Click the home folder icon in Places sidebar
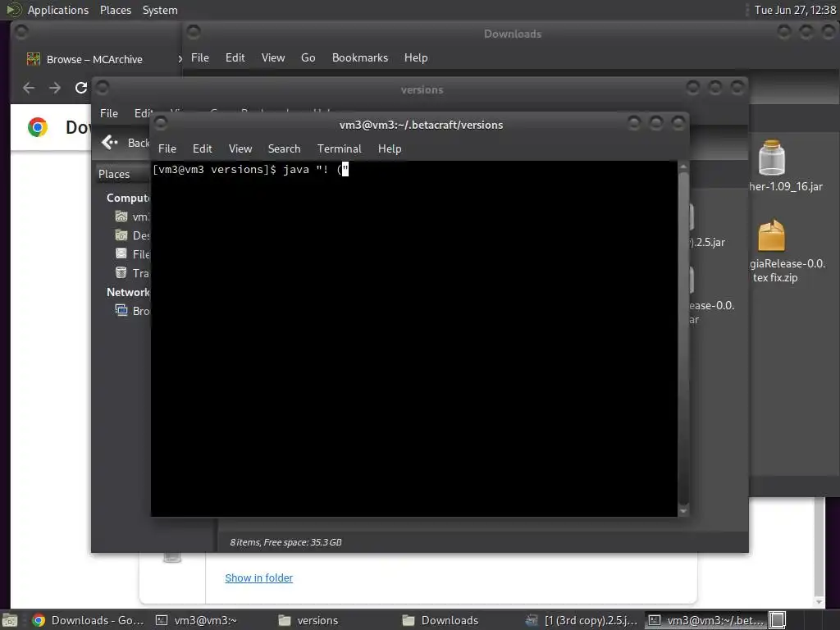The width and height of the screenshot is (840, 630). pos(121,216)
